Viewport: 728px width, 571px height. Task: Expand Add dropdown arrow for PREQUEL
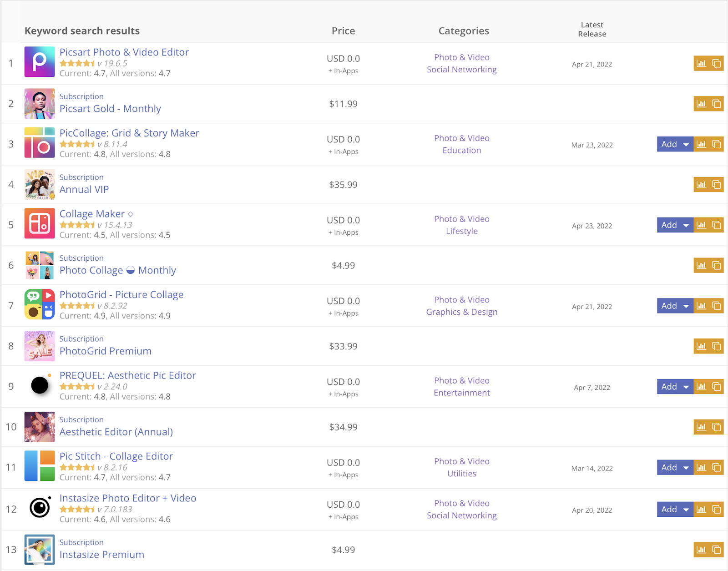pyautogui.click(x=686, y=387)
